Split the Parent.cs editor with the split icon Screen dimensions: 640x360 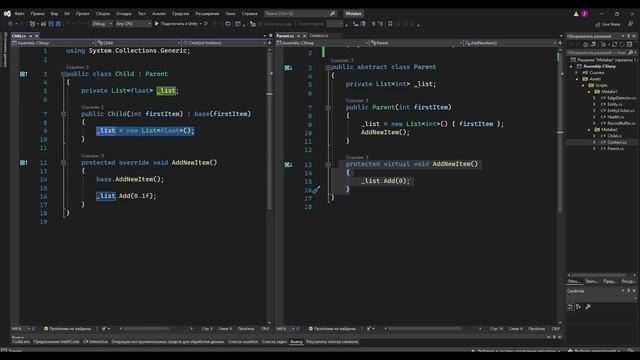(x=560, y=42)
